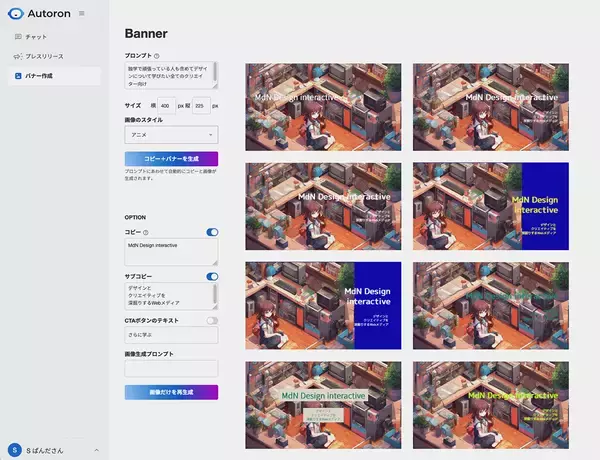Click hint text under the generate button
Screen dimensions: 600x460
(170, 175)
